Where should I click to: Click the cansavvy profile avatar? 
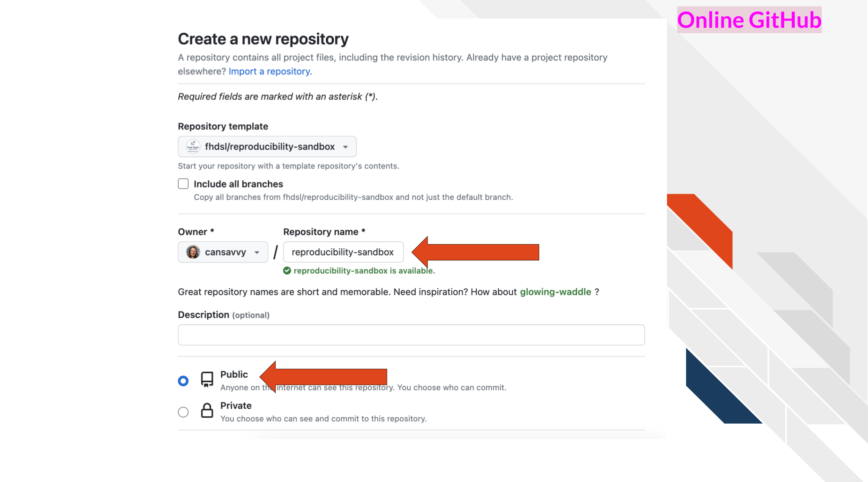pos(193,252)
